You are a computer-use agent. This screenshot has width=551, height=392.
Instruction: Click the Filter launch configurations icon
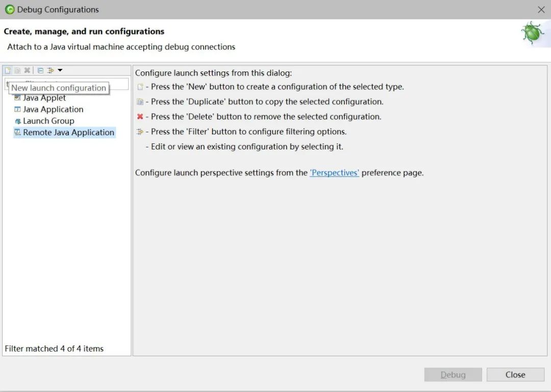[x=51, y=70]
